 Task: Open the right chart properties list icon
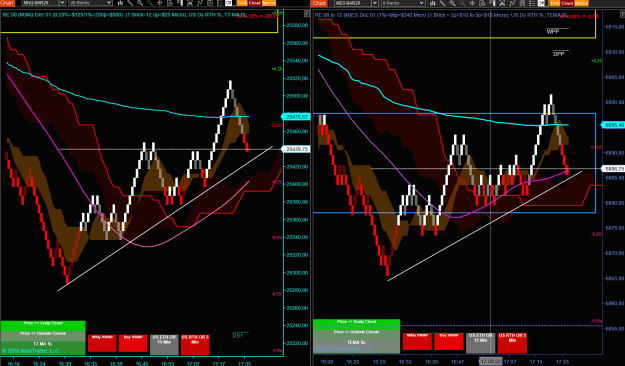click(x=532, y=3)
